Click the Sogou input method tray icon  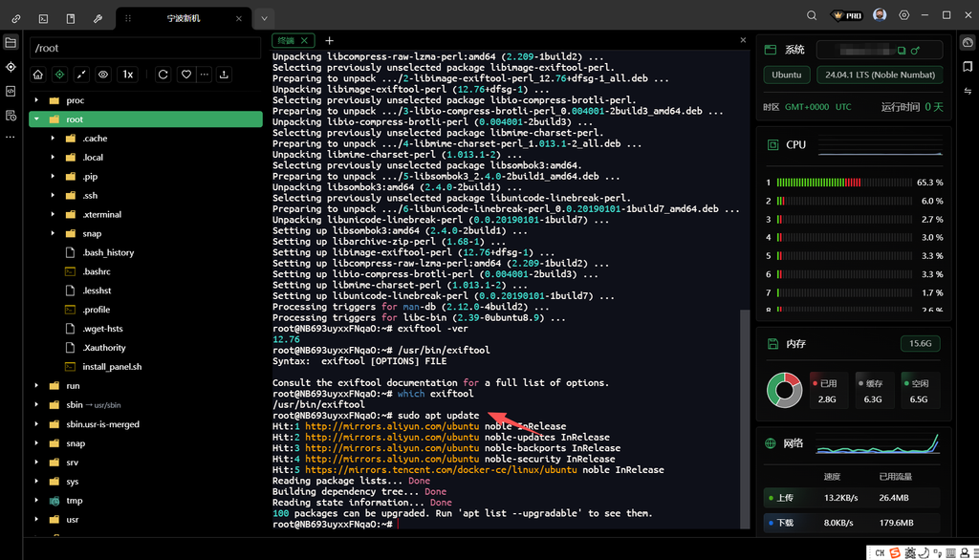click(x=895, y=553)
